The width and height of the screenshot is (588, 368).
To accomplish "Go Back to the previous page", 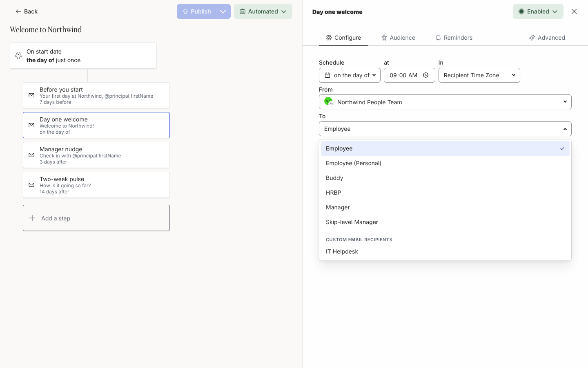I will (27, 11).
